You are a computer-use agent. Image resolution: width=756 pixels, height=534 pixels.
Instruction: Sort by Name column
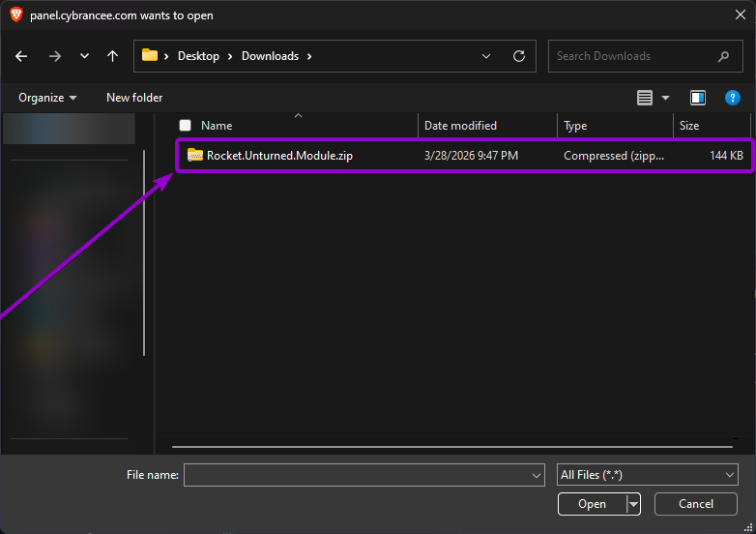click(217, 126)
